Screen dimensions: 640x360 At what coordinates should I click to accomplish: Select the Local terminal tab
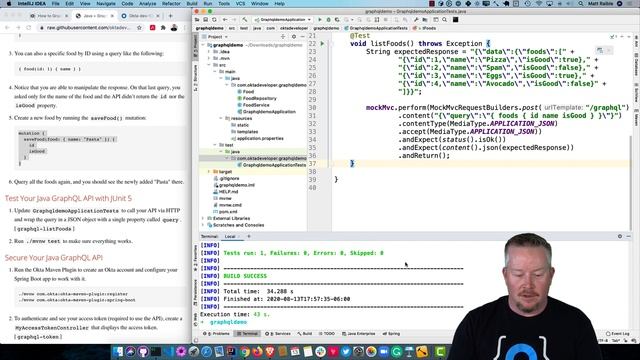pyautogui.click(x=230, y=236)
